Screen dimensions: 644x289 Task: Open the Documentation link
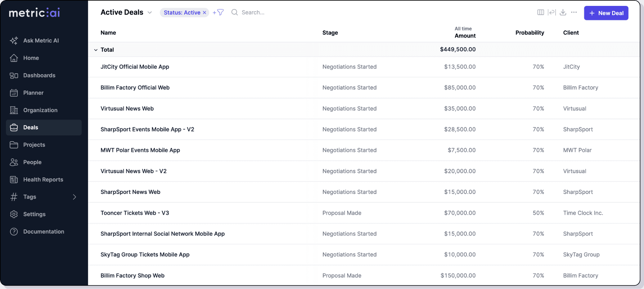pyautogui.click(x=43, y=232)
